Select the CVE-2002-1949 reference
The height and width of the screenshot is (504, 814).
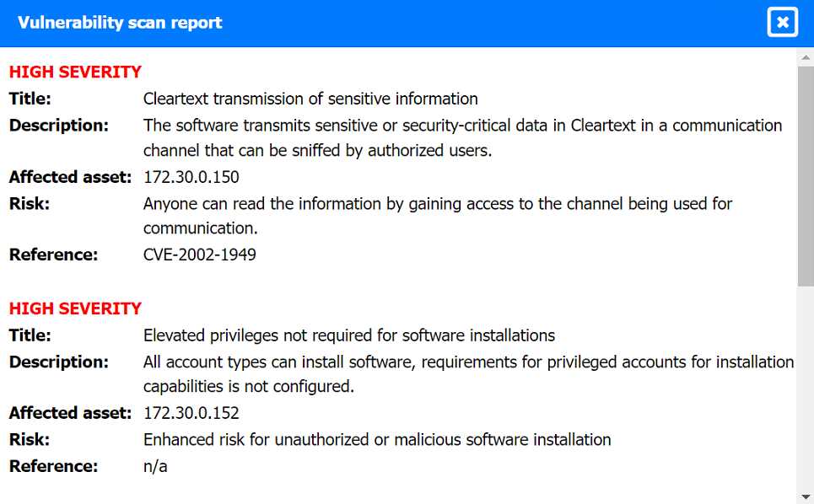(x=200, y=255)
